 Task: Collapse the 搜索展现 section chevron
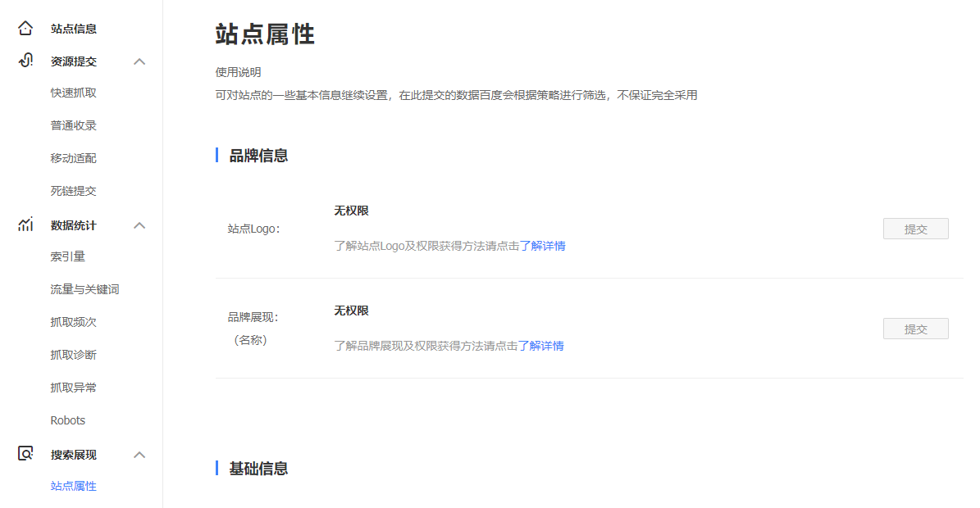(139, 455)
